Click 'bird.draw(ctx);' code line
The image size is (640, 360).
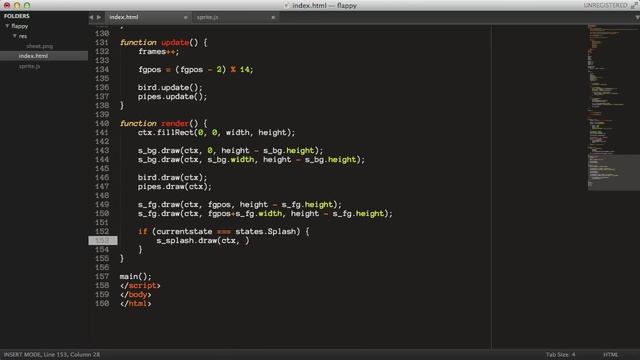pyautogui.click(x=172, y=177)
